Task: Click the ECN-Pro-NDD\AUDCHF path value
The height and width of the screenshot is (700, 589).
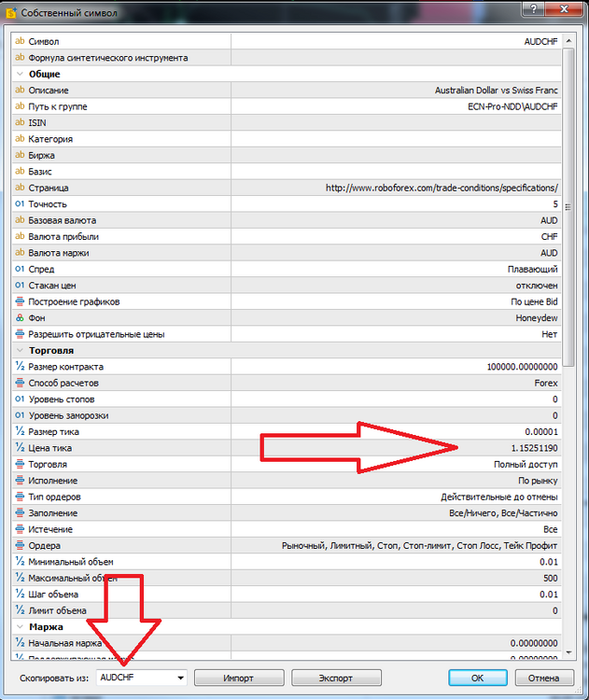Action: tap(512, 106)
